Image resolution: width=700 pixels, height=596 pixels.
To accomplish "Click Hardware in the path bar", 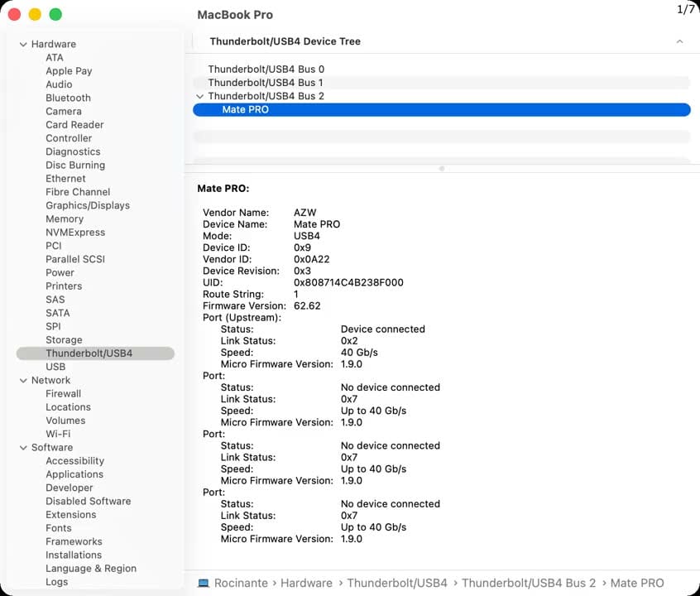I will pos(306,583).
